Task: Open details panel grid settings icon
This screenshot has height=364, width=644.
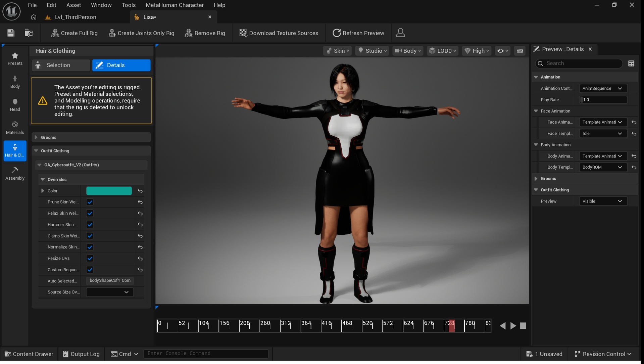Action: 631,63
